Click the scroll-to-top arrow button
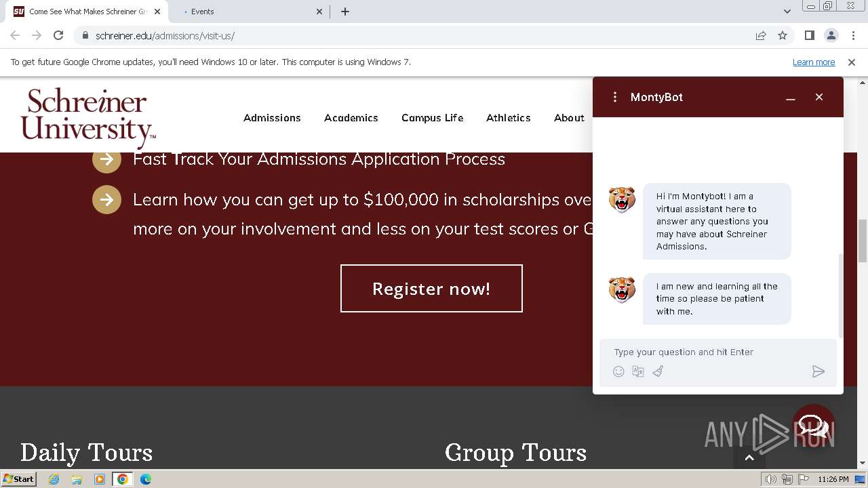 click(749, 458)
